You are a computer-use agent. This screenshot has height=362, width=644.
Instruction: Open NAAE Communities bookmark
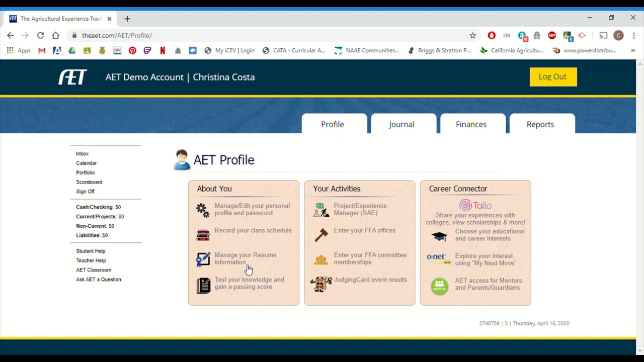click(367, 50)
